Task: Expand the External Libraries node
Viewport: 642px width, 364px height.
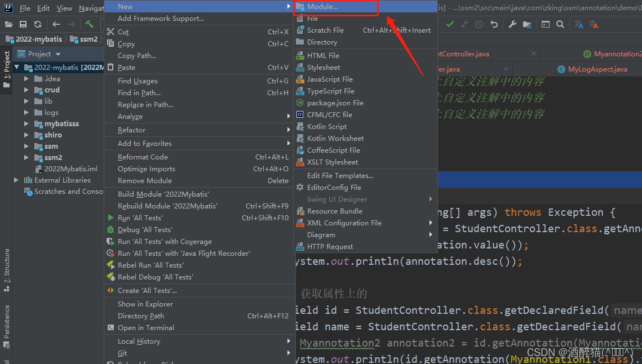Action: tap(16, 180)
